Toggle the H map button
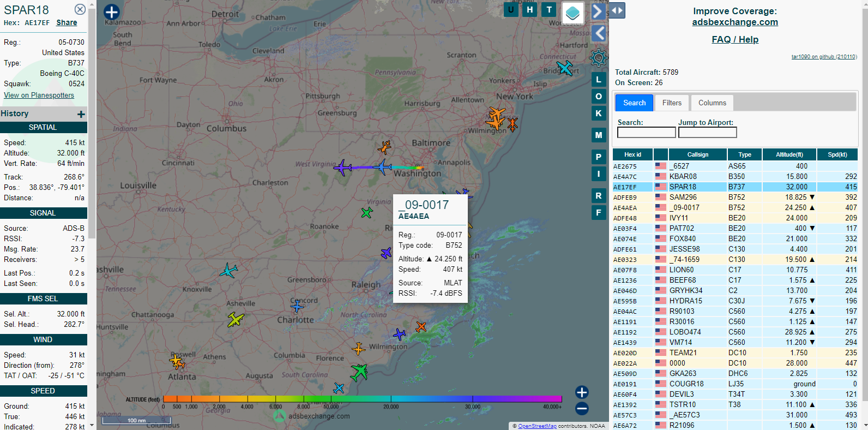The image size is (868, 430). (x=530, y=9)
